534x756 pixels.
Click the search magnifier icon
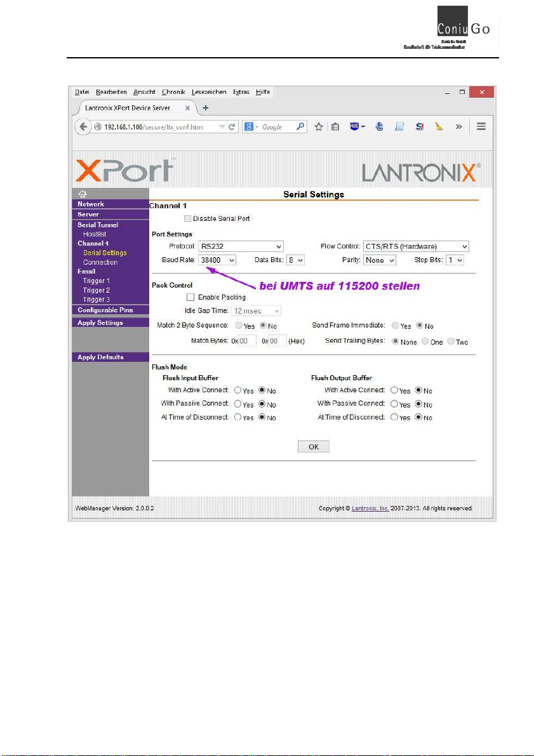(300, 126)
